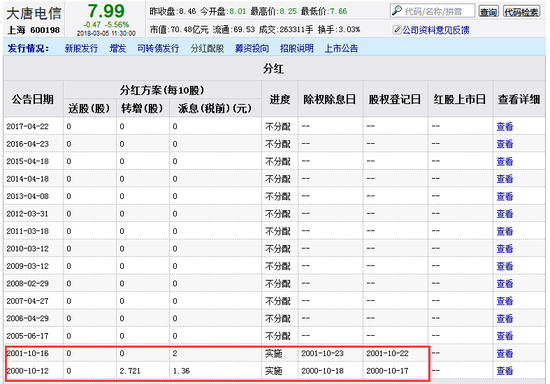Click 不分配 status in 2017-04-22 row

277,127
